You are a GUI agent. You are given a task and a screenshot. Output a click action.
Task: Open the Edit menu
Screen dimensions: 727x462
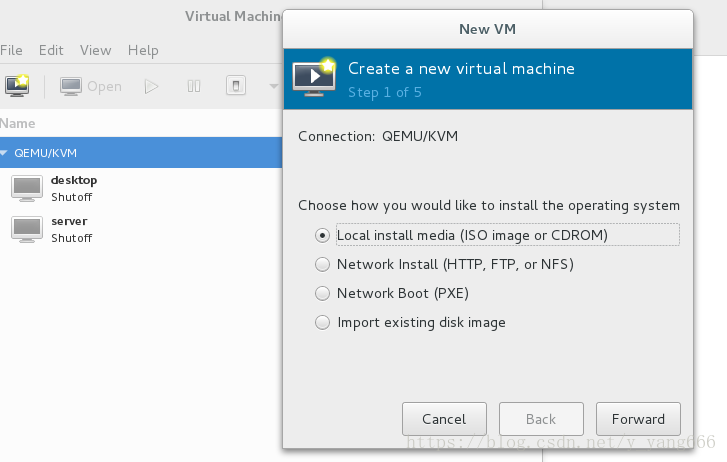[x=51, y=50]
